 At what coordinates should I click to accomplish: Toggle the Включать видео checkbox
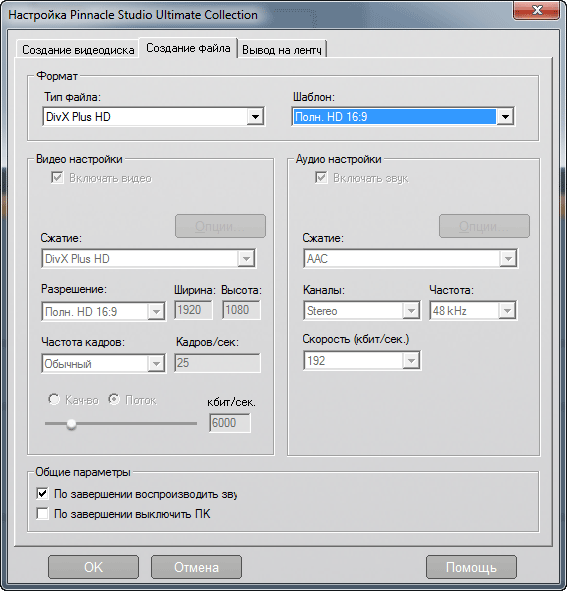pos(57,178)
